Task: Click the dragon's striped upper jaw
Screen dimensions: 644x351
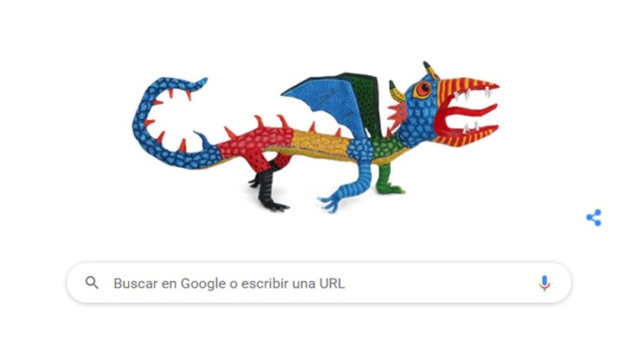Action: tap(466, 87)
